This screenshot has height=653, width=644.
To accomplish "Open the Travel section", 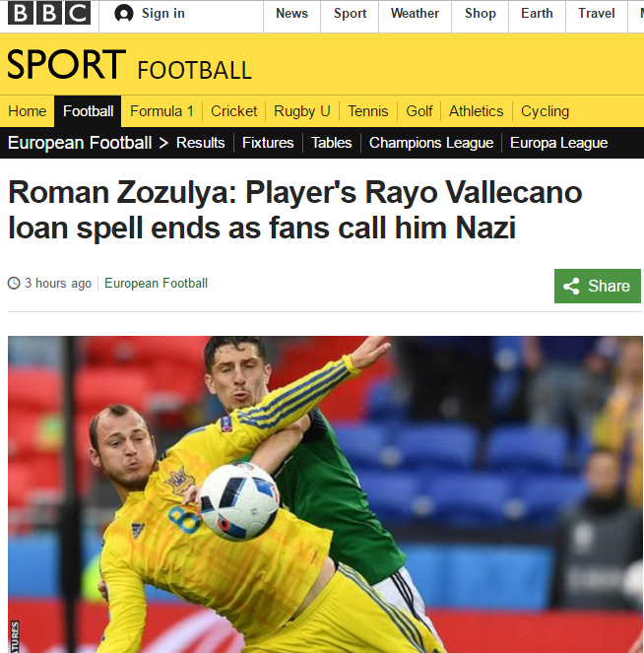I will [596, 14].
